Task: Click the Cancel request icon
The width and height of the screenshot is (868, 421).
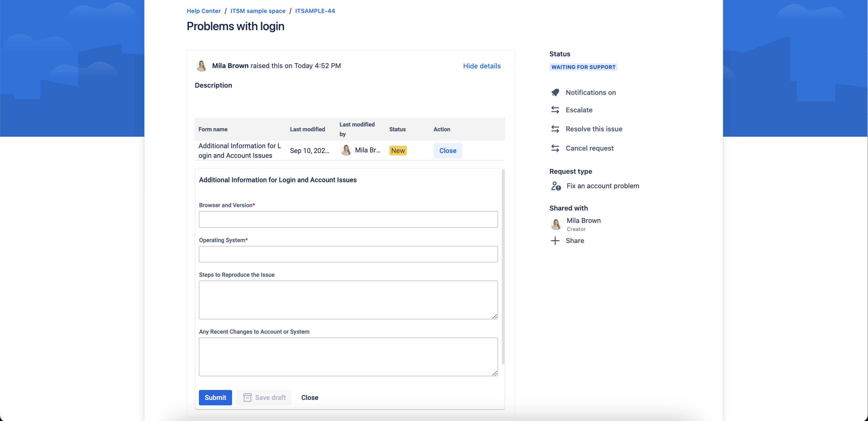Action: pos(555,148)
